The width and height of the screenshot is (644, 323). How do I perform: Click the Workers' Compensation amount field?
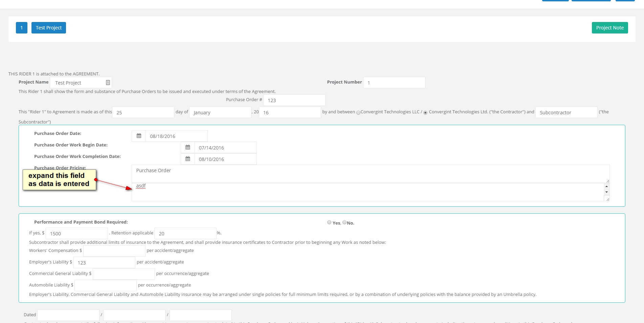[x=114, y=251]
